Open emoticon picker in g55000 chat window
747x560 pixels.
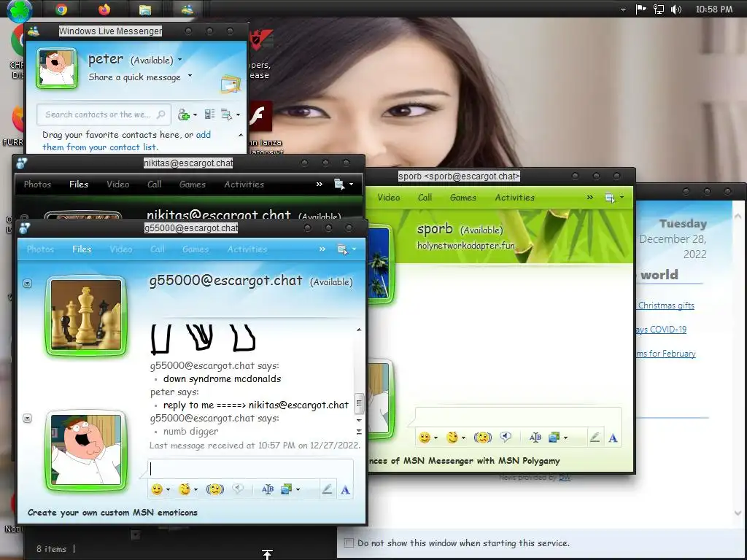[x=158, y=489]
